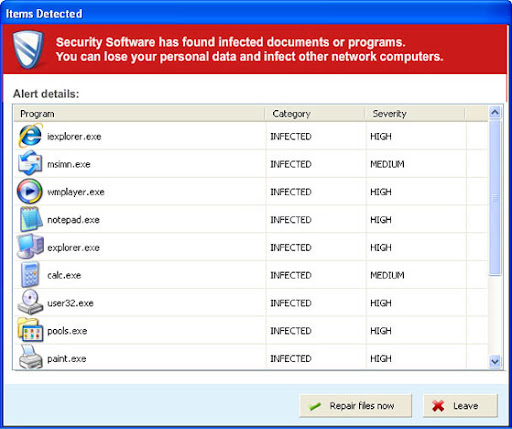512x429 pixels.
Task: Sort list by Program column header
Action: point(139,114)
